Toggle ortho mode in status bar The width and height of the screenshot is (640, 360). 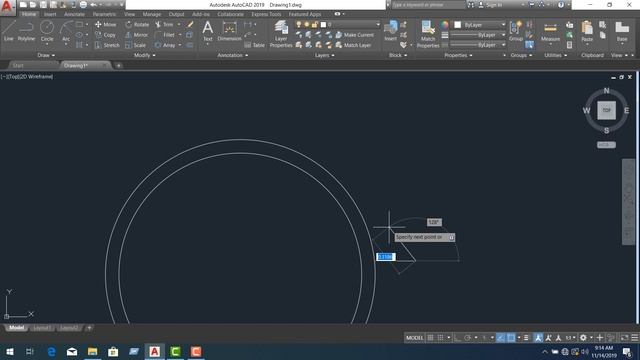[458, 338]
